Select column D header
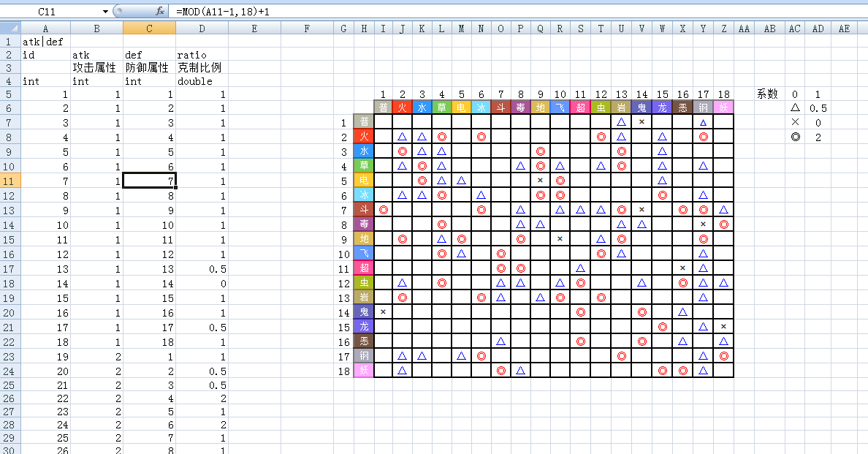 (202, 29)
